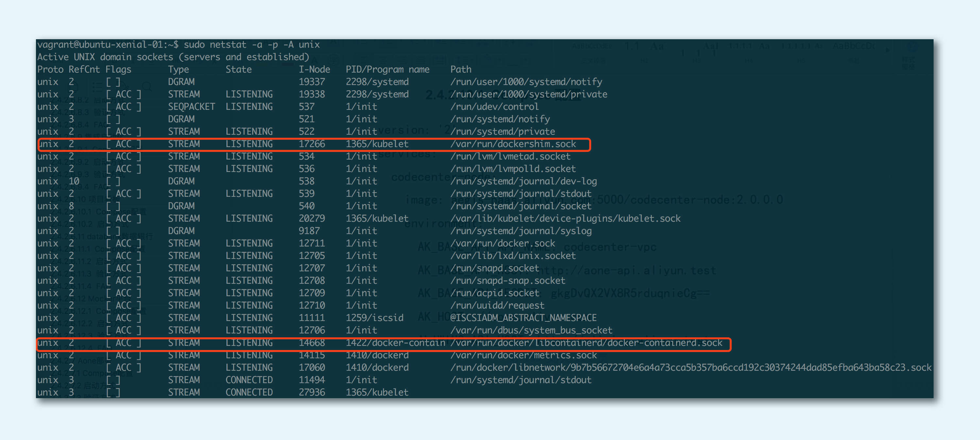Click the 'Path' column header
The image size is (980, 440).
point(461,70)
